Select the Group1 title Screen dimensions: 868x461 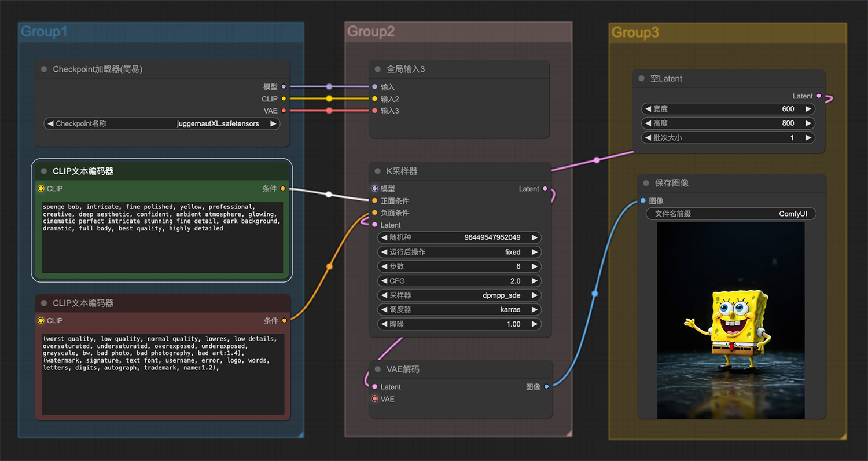click(x=44, y=32)
